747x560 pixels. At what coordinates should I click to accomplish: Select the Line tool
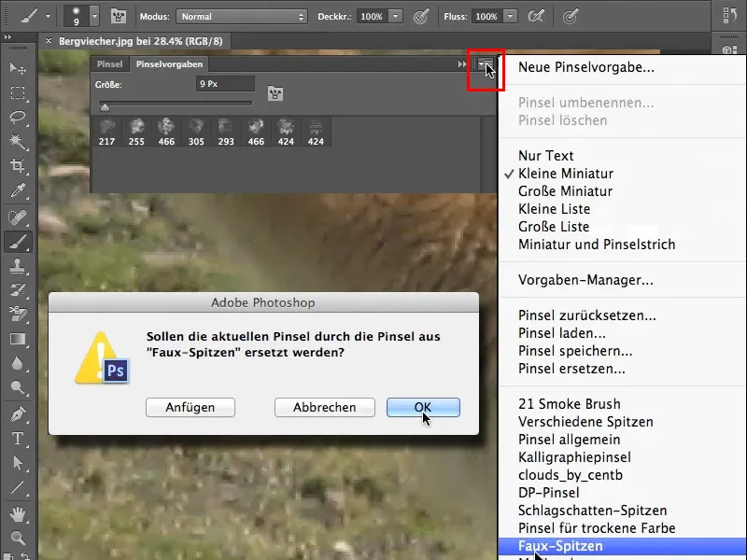[18, 487]
